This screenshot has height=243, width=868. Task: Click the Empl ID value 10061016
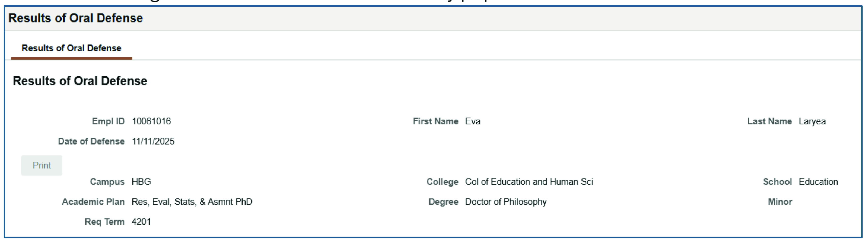pos(151,121)
